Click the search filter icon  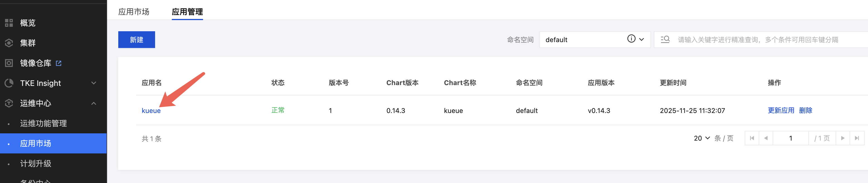pyautogui.click(x=665, y=39)
